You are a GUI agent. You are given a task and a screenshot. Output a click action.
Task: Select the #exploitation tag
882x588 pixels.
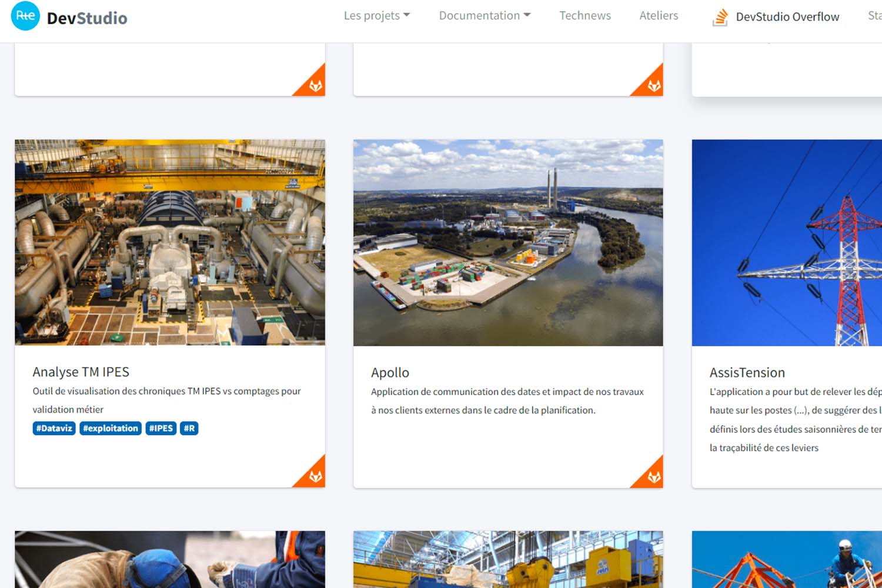[111, 428]
